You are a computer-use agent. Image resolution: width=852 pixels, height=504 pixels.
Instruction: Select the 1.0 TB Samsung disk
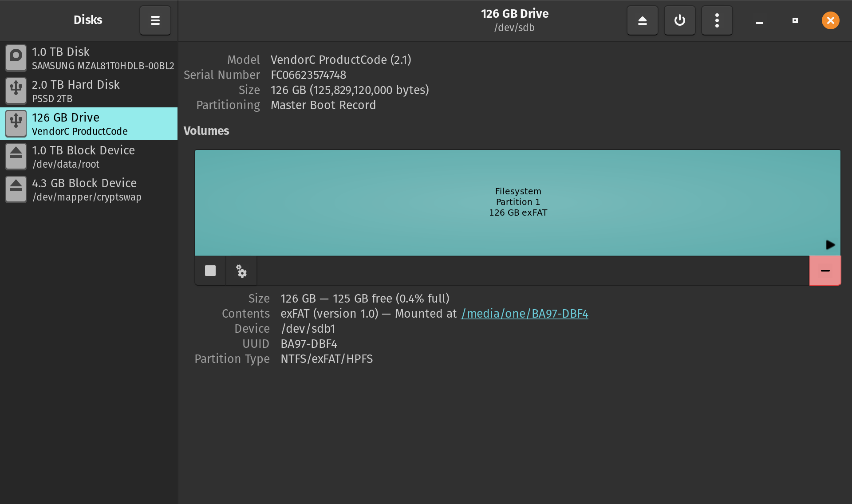point(102,58)
